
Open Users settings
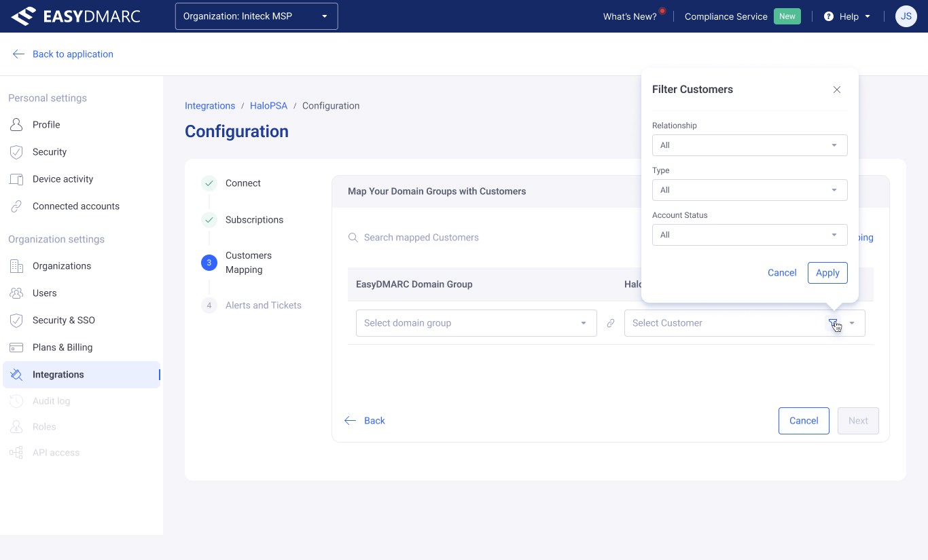pyautogui.click(x=45, y=293)
